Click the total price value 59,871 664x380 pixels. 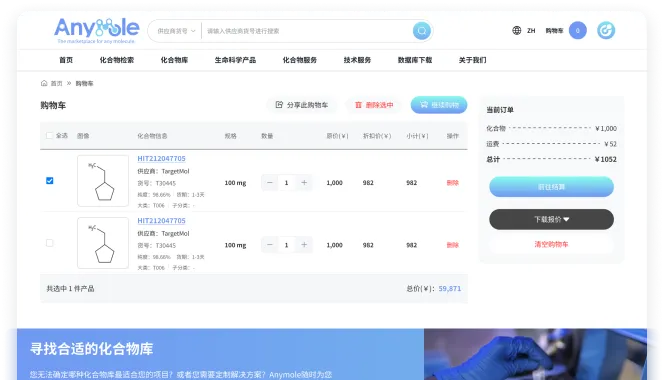pos(450,288)
